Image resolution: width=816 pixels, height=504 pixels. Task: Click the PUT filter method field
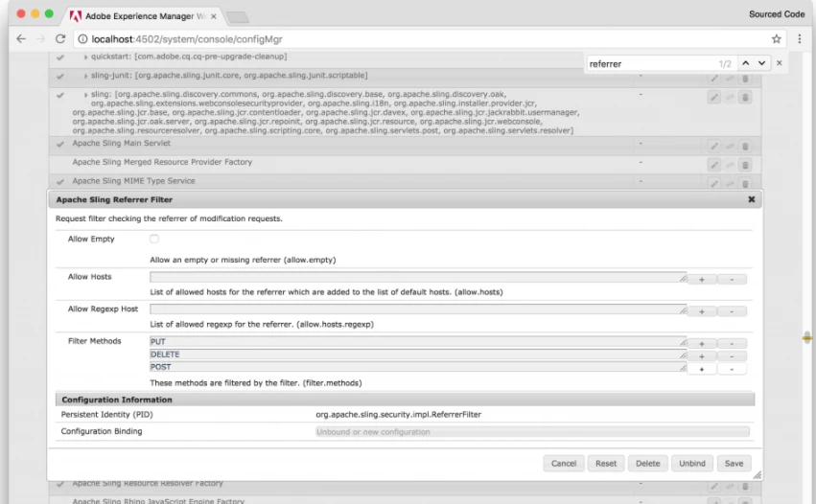coord(418,342)
